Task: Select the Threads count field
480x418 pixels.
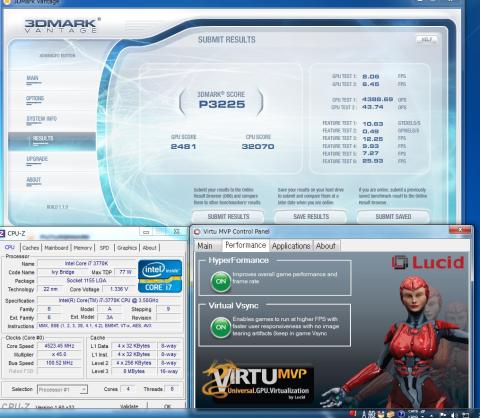Action: 172,389
